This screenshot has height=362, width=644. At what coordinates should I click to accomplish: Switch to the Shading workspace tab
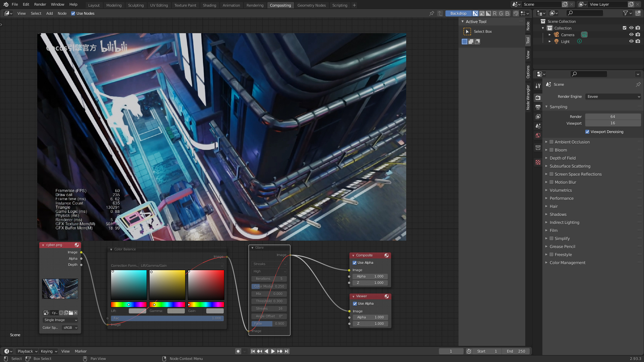click(209, 5)
